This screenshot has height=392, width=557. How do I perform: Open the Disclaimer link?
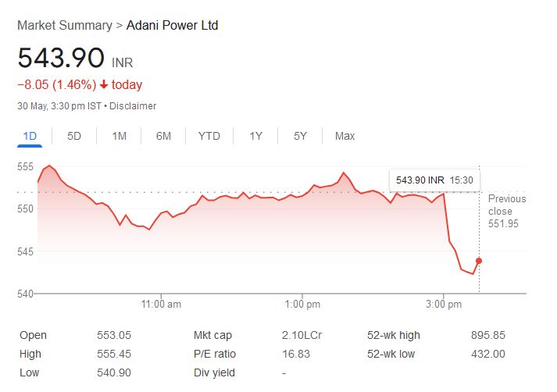[133, 106]
